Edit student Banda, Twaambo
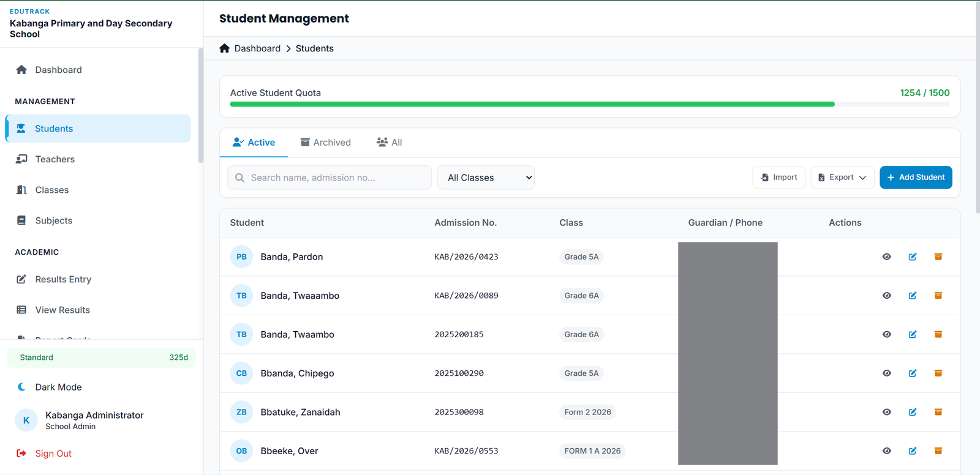Image resolution: width=980 pixels, height=475 pixels. tap(913, 334)
